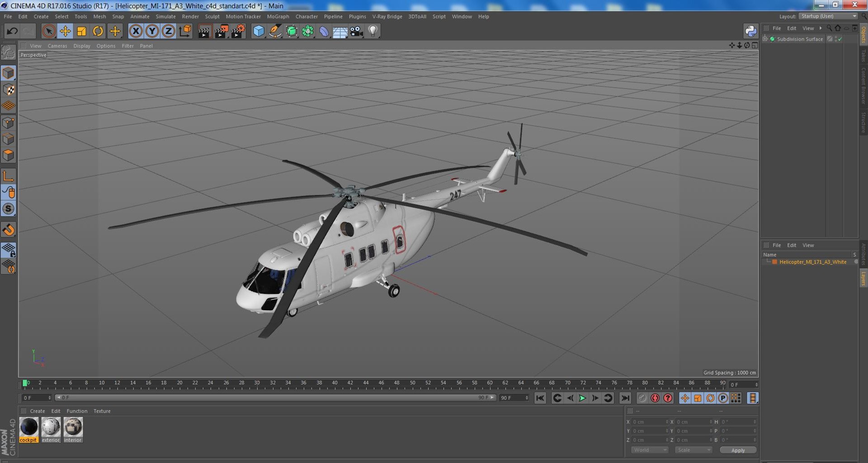Image resolution: width=868 pixels, height=463 pixels.
Task: Select the Rotate tool
Action: 98,31
